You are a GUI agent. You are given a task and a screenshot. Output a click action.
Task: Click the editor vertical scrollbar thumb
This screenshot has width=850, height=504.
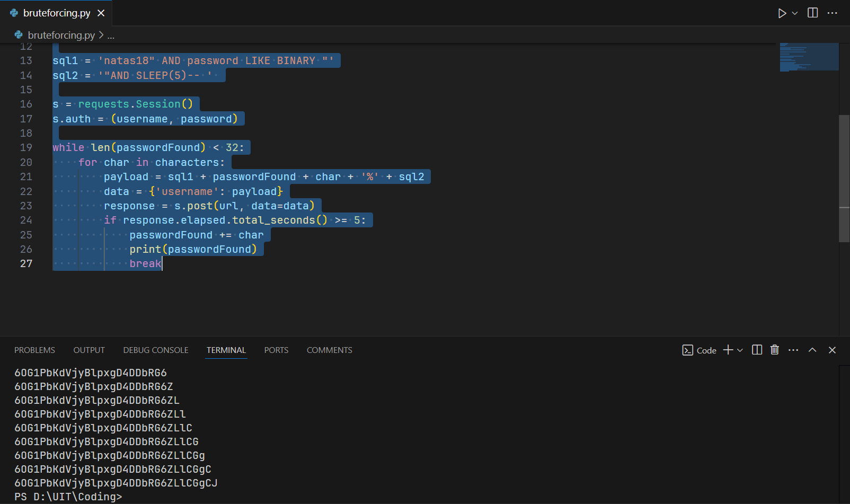point(844,179)
